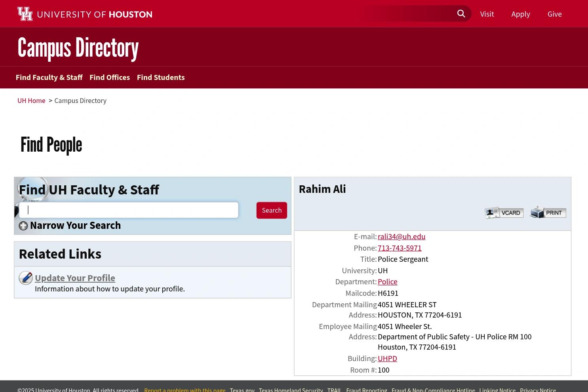
Task: Open the Linking Notice footer link
Action: tap(497, 390)
